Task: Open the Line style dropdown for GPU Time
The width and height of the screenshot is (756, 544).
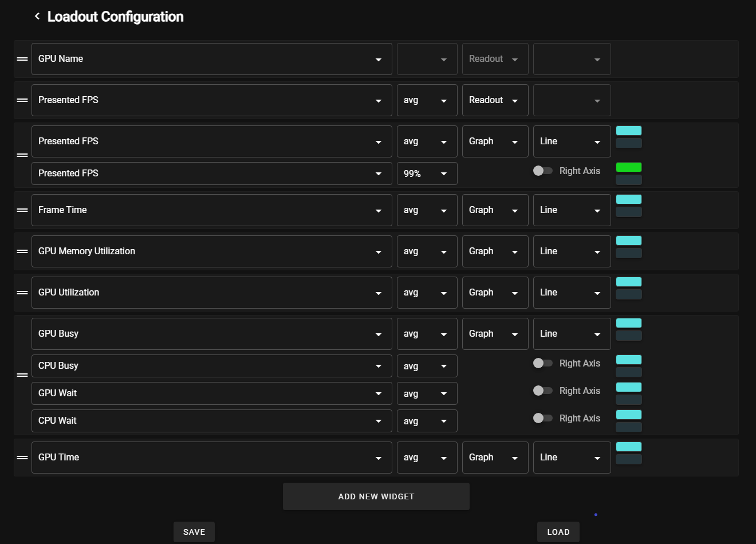Action: pos(572,458)
